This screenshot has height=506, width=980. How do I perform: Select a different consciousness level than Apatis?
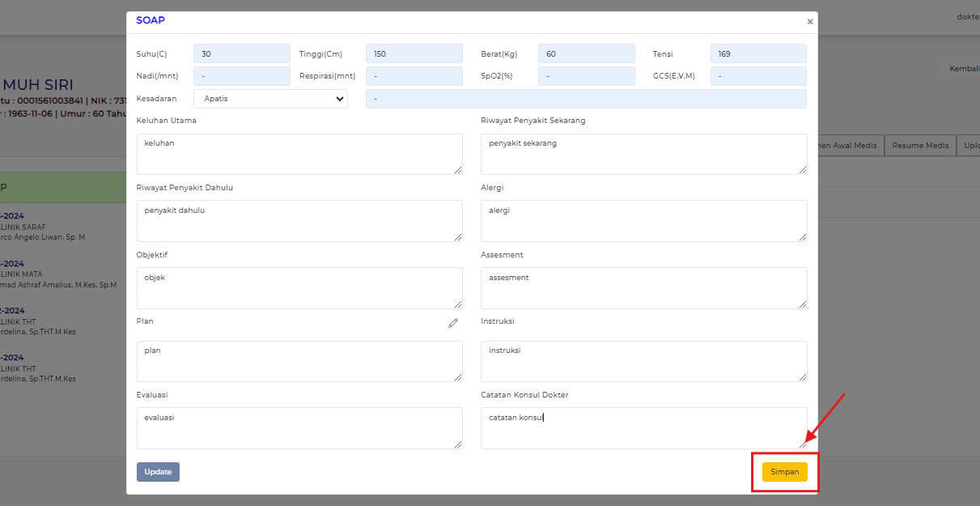click(x=270, y=98)
